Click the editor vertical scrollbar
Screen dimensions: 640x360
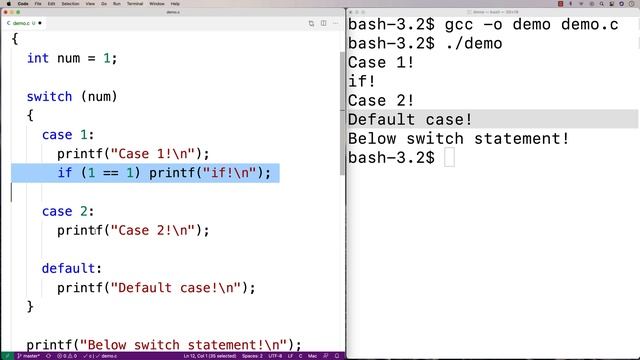point(342,113)
